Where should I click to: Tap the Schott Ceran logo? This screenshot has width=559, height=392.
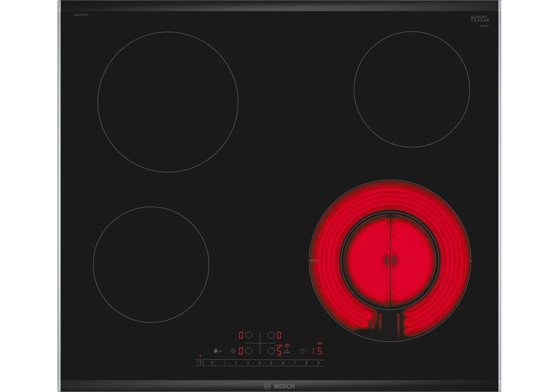tap(480, 19)
